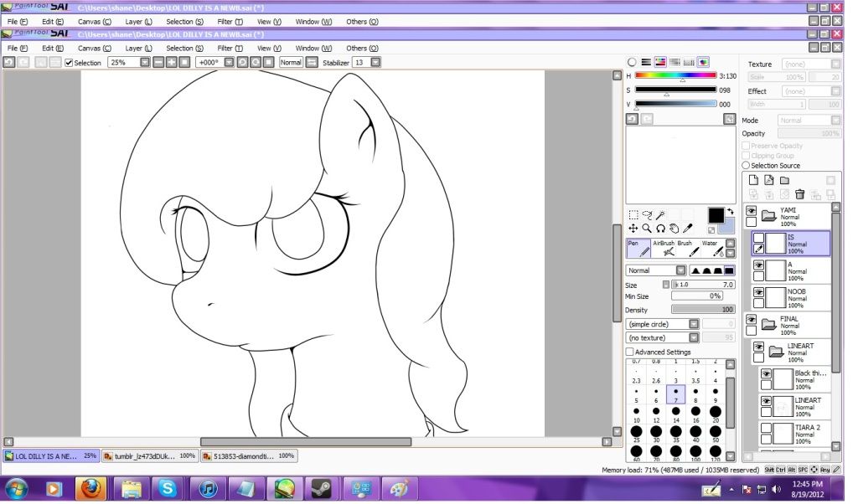Viewport: 858px width, 504px height.
Task: Open Skype from the taskbar
Action: tap(168, 488)
